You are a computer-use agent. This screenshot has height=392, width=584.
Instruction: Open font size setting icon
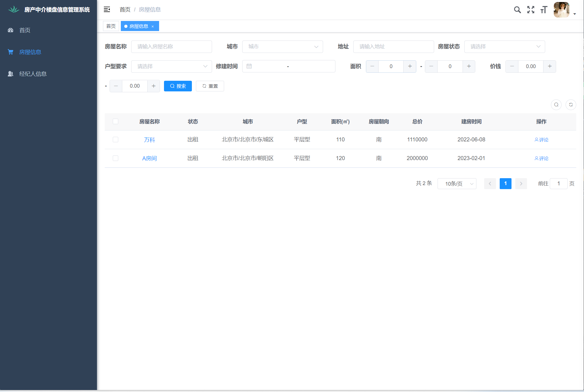[543, 10]
